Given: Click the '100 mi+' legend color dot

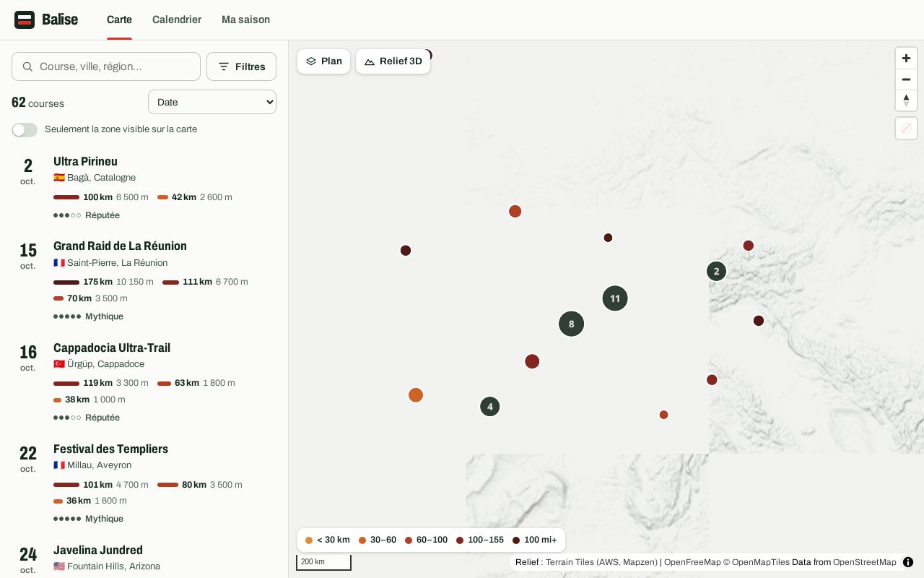Looking at the screenshot, I should (x=516, y=540).
